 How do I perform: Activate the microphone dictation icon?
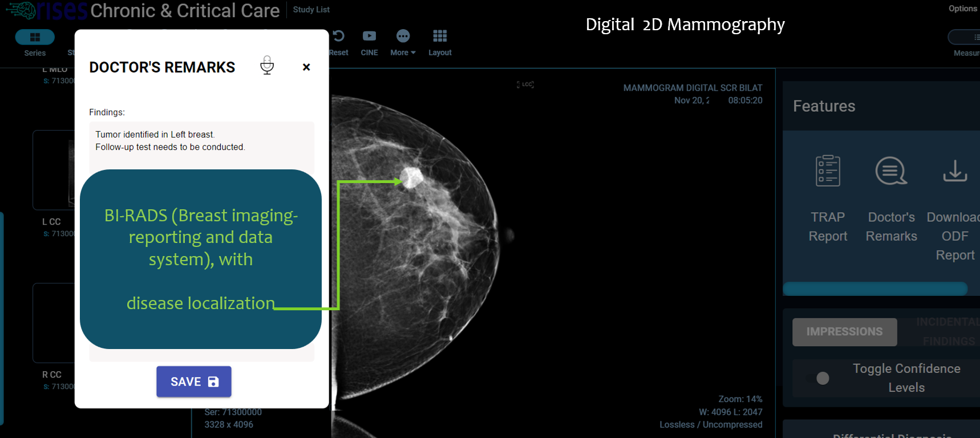267,66
